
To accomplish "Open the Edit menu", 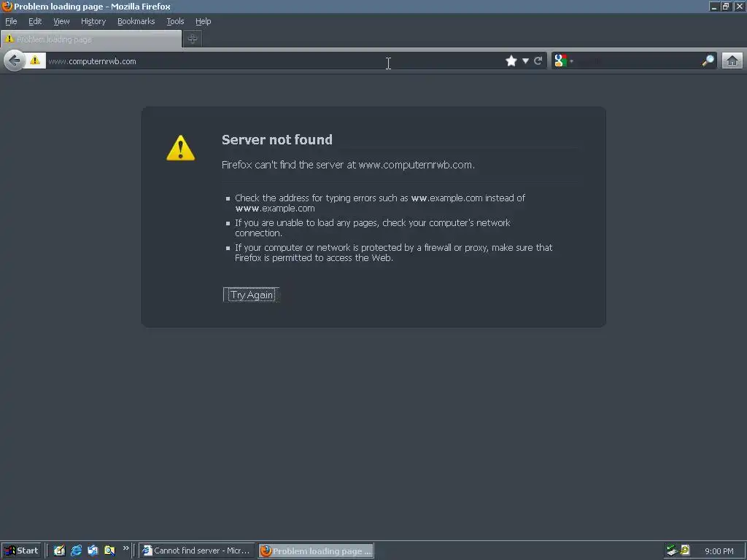I will point(35,21).
